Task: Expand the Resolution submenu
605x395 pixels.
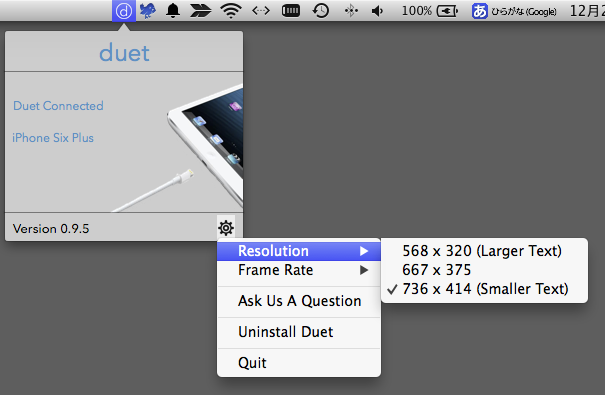Action: (299, 251)
